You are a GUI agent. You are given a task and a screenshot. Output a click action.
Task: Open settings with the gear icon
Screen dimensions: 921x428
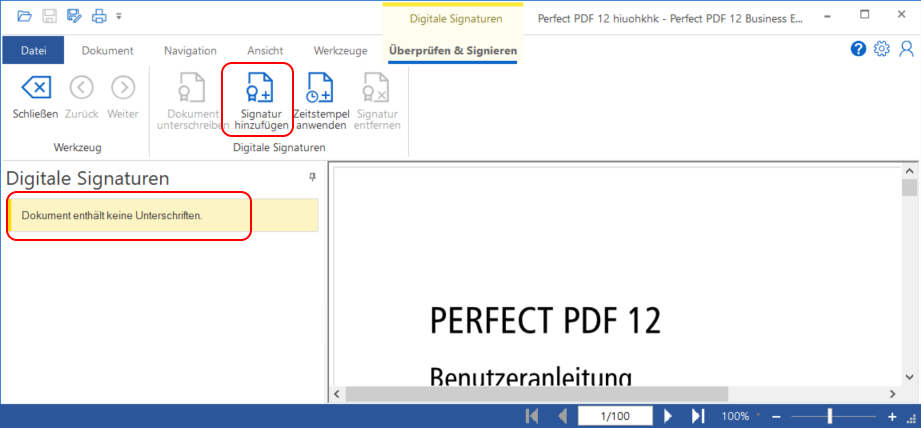tap(882, 49)
